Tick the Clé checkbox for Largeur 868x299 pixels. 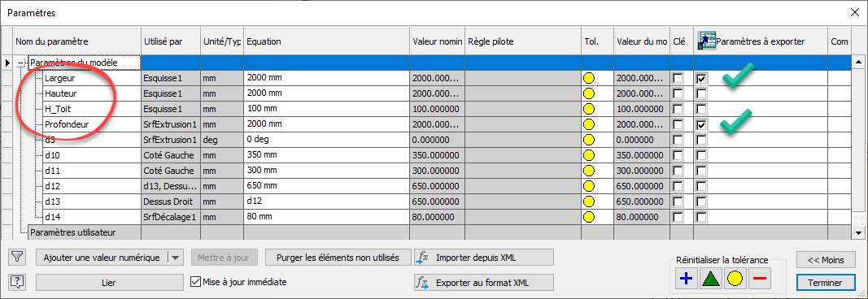point(678,79)
